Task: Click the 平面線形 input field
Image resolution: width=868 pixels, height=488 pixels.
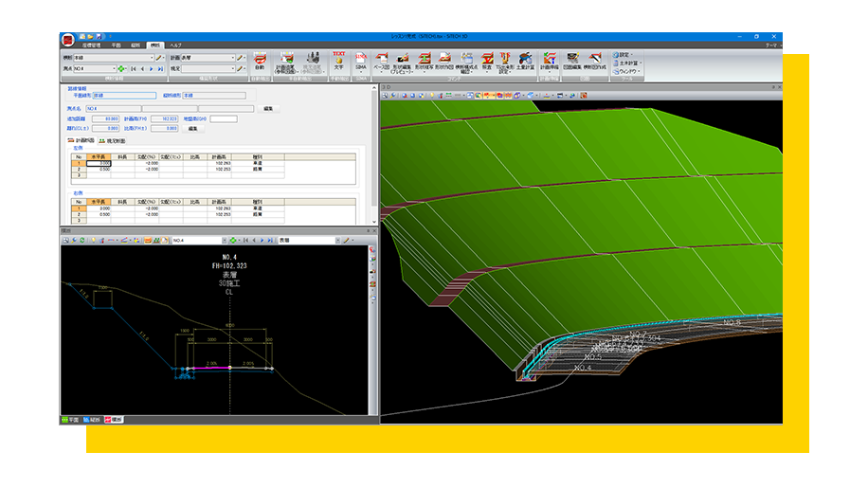Action: (x=124, y=96)
